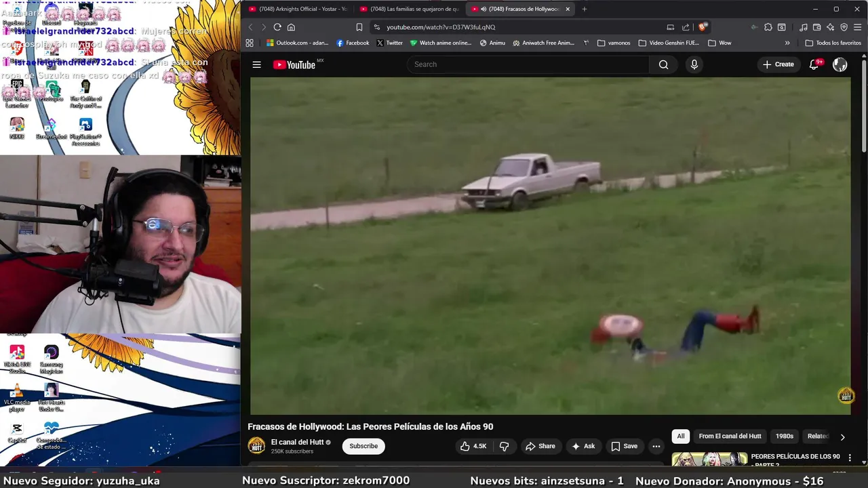Open VLC media player desktop shortcut
This screenshot has height=488, width=868.
click(x=17, y=398)
